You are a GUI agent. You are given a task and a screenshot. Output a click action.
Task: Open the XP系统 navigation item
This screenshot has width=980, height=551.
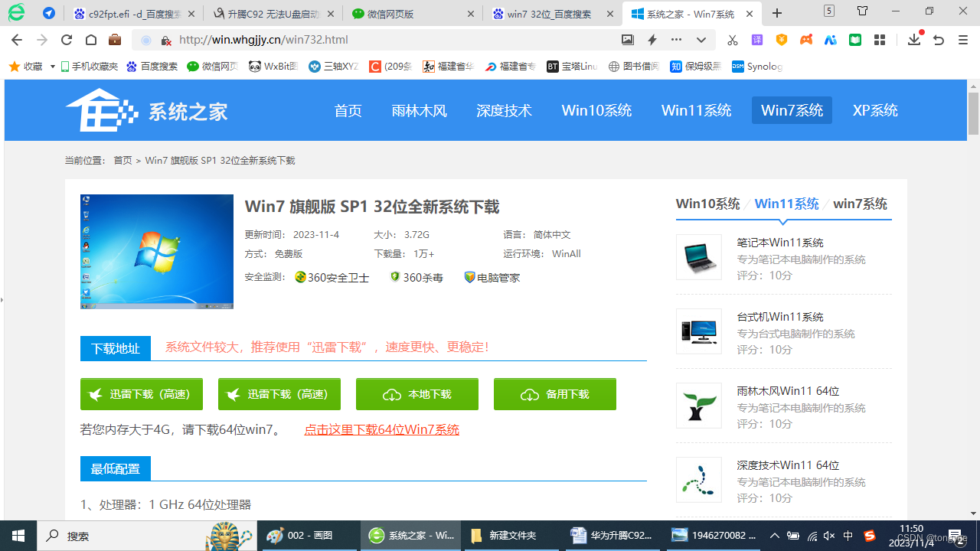click(x=875, y=110)
